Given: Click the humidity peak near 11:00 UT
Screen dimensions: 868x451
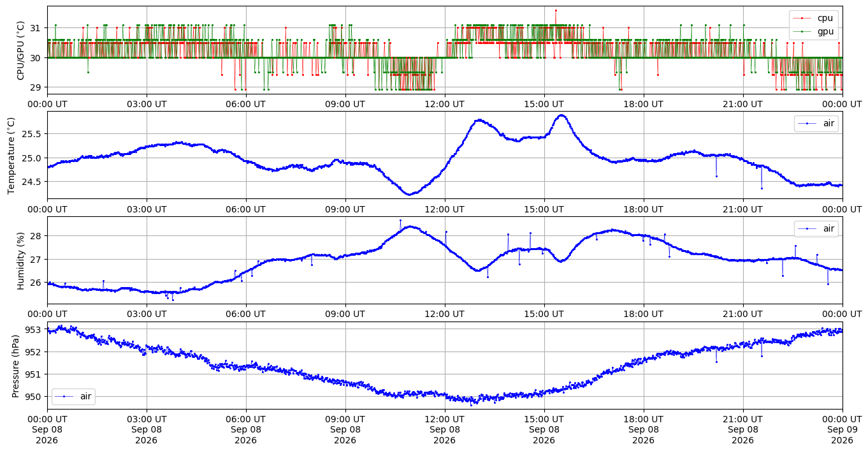Looking at the screenshot, I should click(410, 226).
